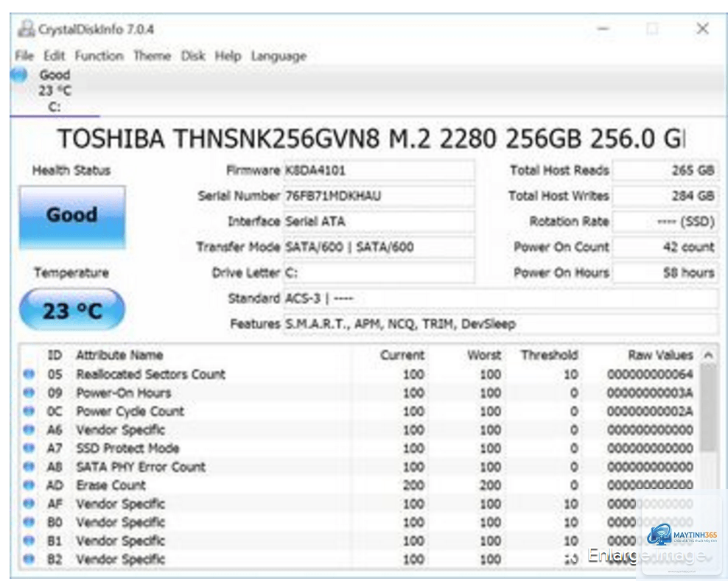Click the Serial Number value field
This screenshot has width=728, height=581.
[x=379, y=197]
